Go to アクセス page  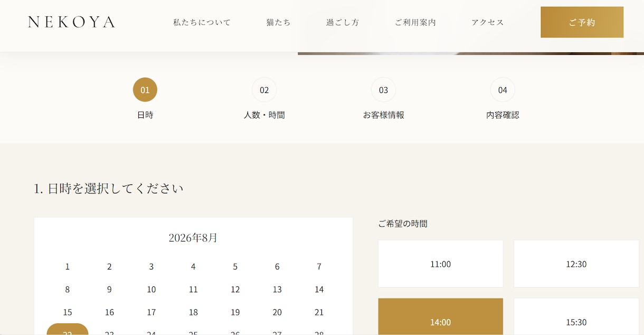(488, 22)
